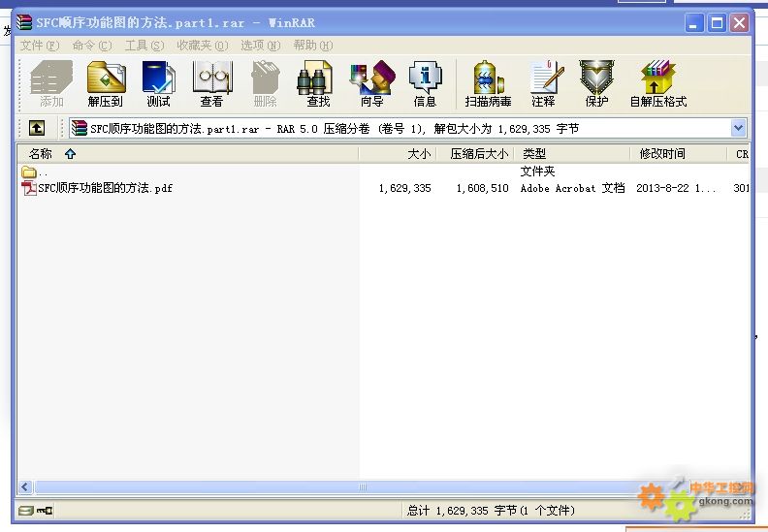Screen dimensions: 768x532
Task: Click the 删除 (Delete) toolbar icon
Action: [265, 83]
